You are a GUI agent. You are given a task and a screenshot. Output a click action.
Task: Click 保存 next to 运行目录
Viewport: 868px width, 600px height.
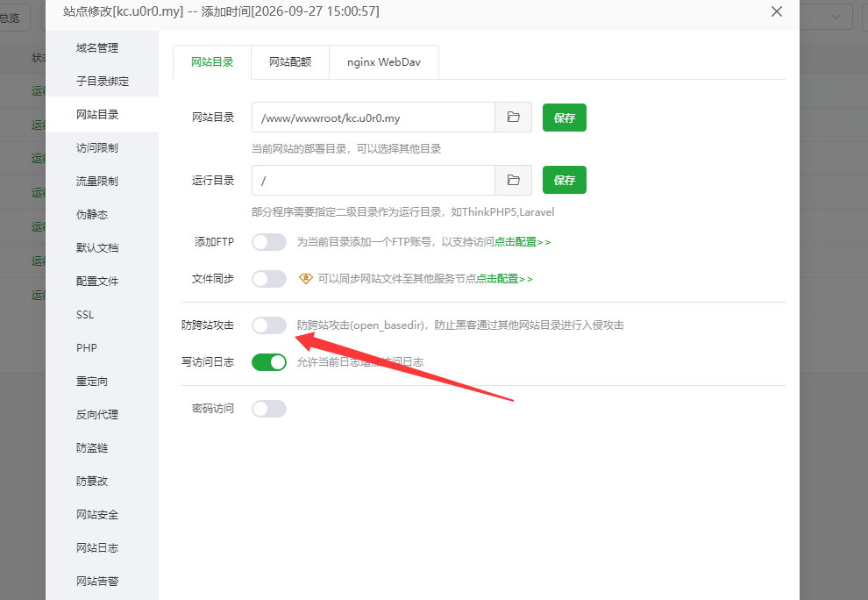tap(564, 180)
